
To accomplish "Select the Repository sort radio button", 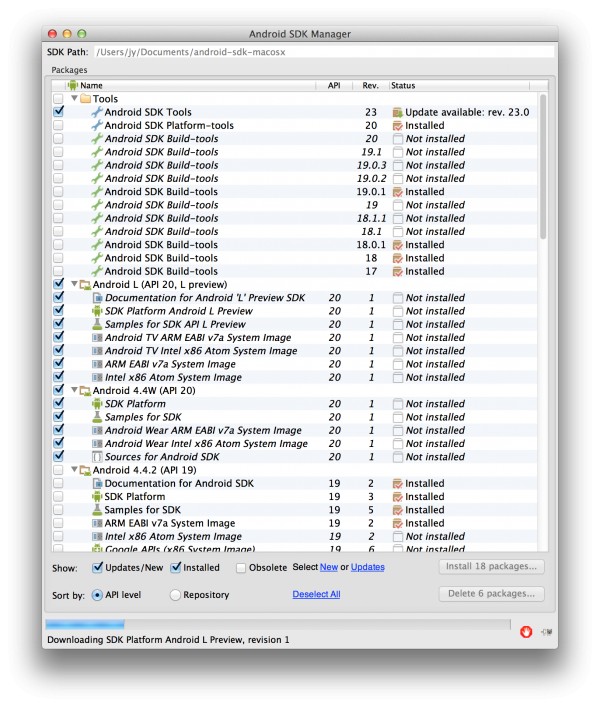I will pos(175,595).
